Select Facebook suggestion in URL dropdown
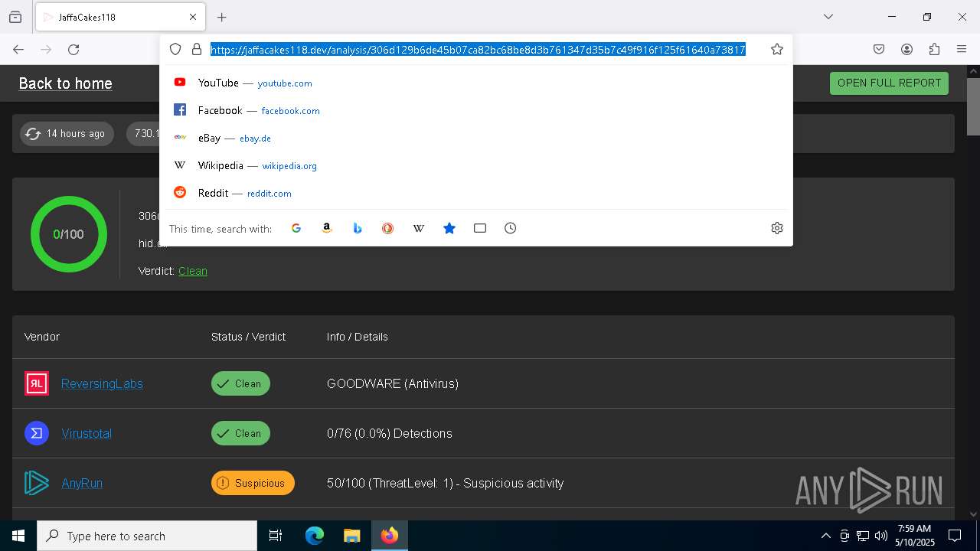This screenshot has height=551, width=980. 476,110
